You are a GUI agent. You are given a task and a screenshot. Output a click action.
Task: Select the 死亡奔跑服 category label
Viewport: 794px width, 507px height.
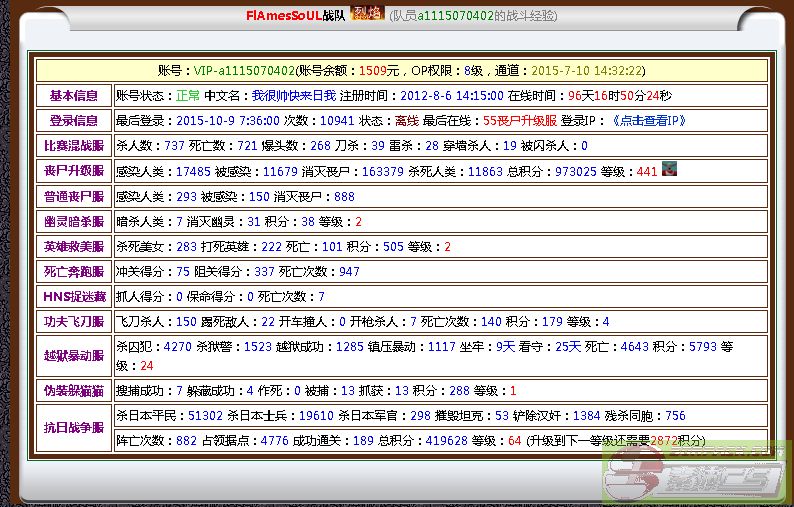pos(74,272)
